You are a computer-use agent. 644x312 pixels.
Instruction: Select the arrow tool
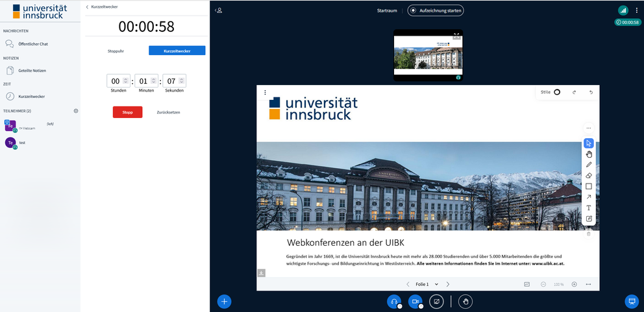(x=589, y=197)
